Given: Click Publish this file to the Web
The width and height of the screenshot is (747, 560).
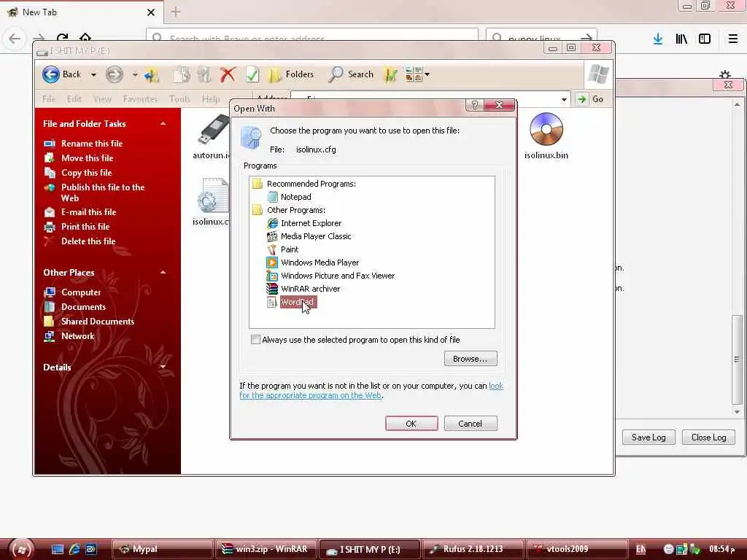Looking at the screenshot, I should [x=102, y=192].
